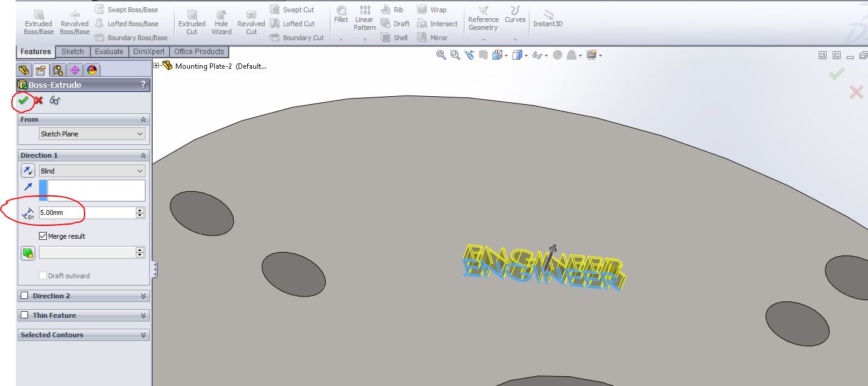
Task: Adjust depth value spinner arrows
Action: [x=141, y=212]
